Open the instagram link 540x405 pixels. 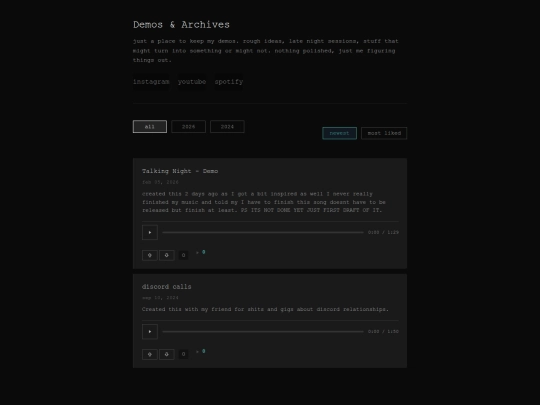pos(151,82)
